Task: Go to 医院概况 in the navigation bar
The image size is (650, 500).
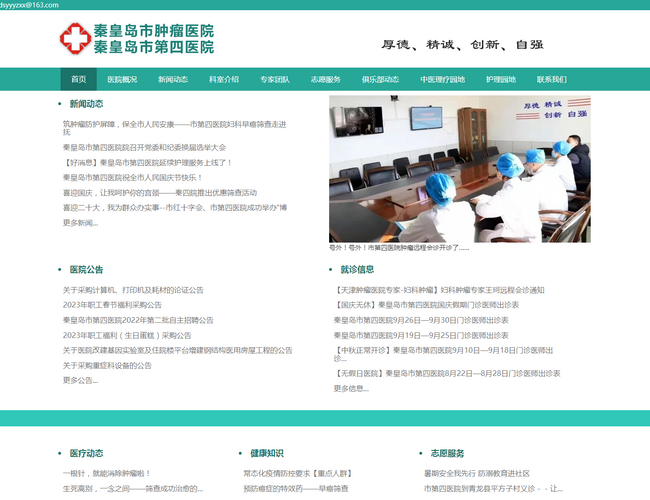Action: [x=122, y=79]
